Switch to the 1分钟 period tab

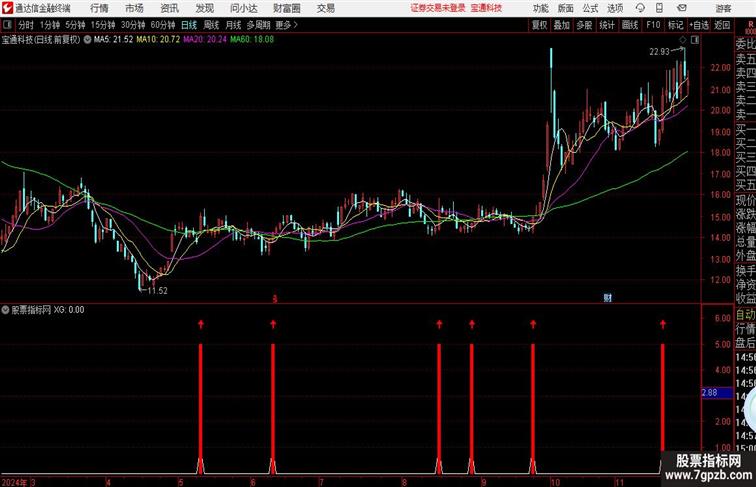(x=50, y=25)
